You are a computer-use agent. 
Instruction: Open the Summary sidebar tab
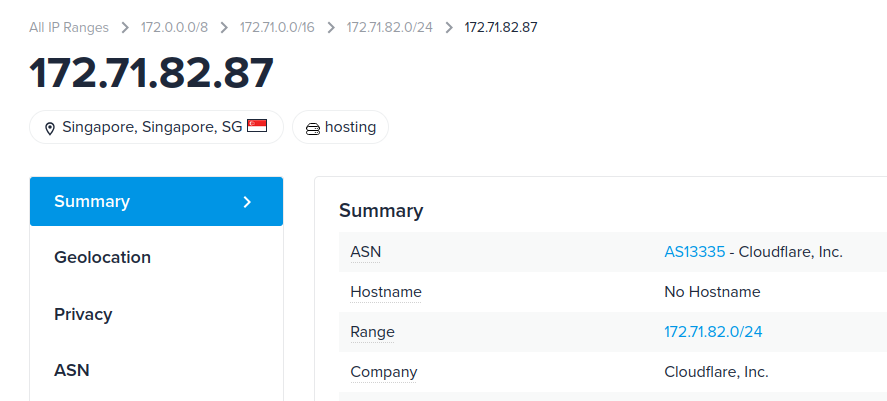tap(156, 201)
